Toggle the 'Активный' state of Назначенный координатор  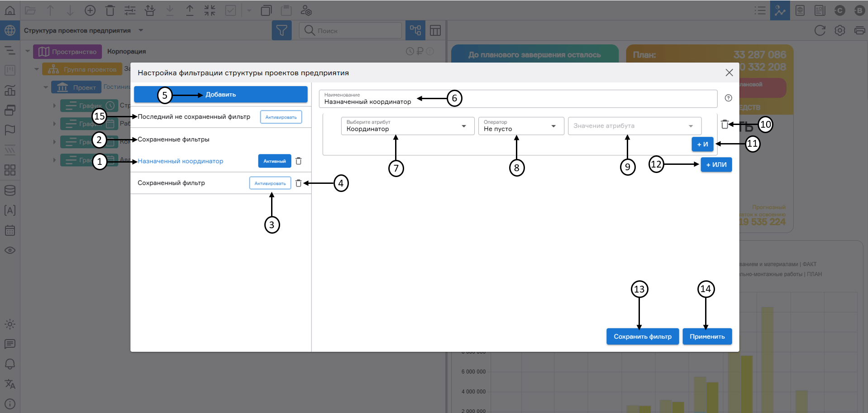274,161
